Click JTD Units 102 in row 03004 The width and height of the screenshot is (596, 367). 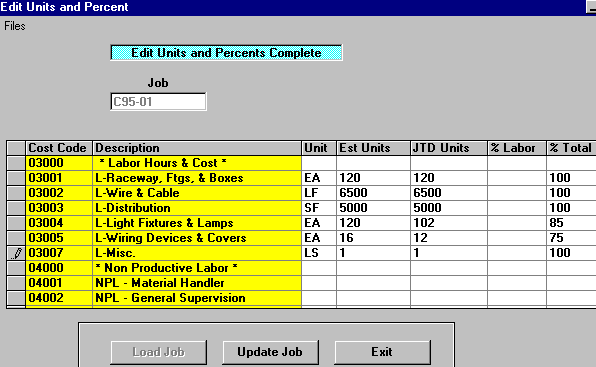click(449, 223)
